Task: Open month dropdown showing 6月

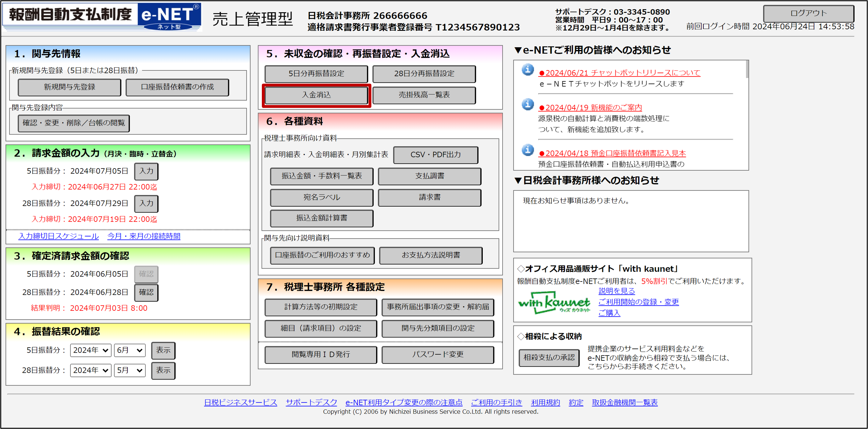Action: tap(129, 350)
